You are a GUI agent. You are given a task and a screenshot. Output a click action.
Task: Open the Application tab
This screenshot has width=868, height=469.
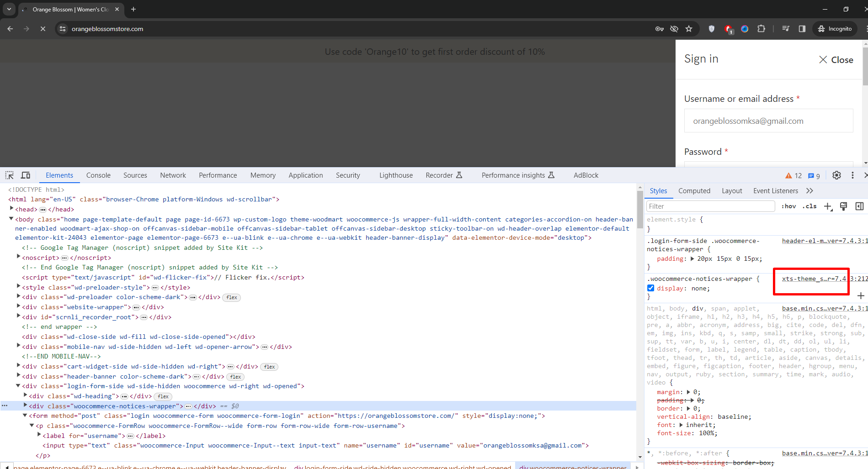(306, 175)
